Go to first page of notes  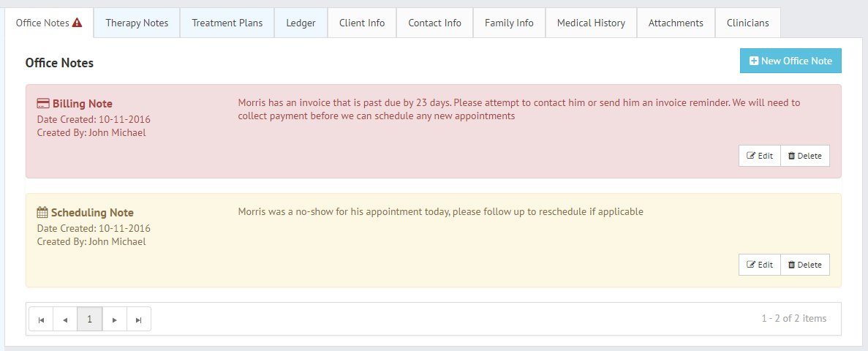pos(41,319)
